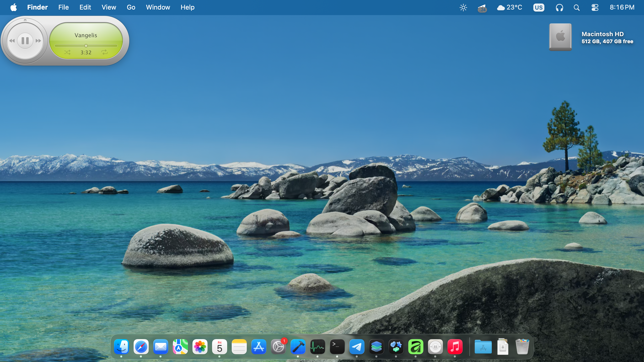
Task: Open the blue stacked layers app in Dock
Action: pos(376,347)
